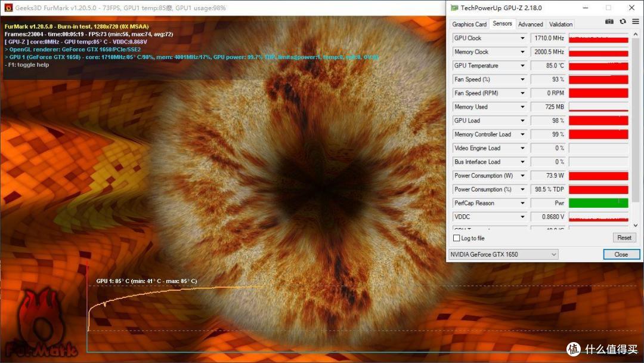Click the FurMark Burn-in test header line
644x363 pixels.
pyautogui.click(x=77, y=27)
